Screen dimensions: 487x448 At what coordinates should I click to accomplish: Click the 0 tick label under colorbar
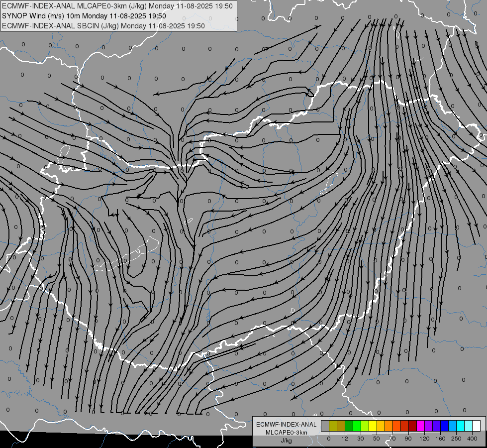(329, 439)
